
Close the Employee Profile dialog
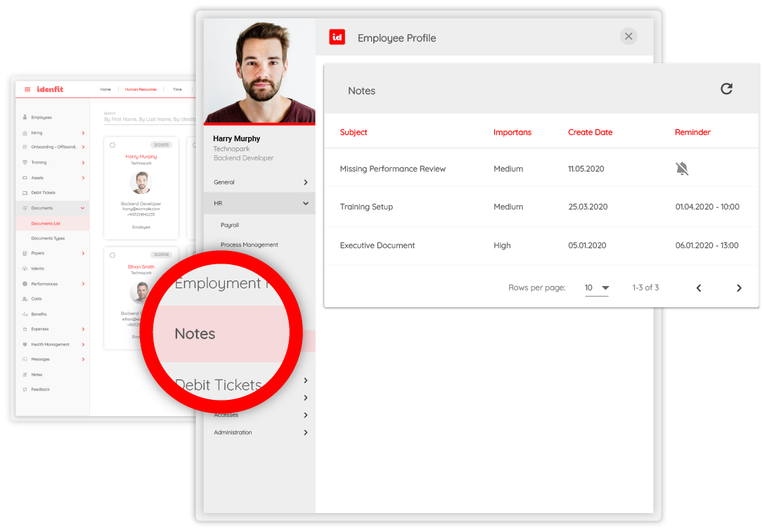[628, 37]
